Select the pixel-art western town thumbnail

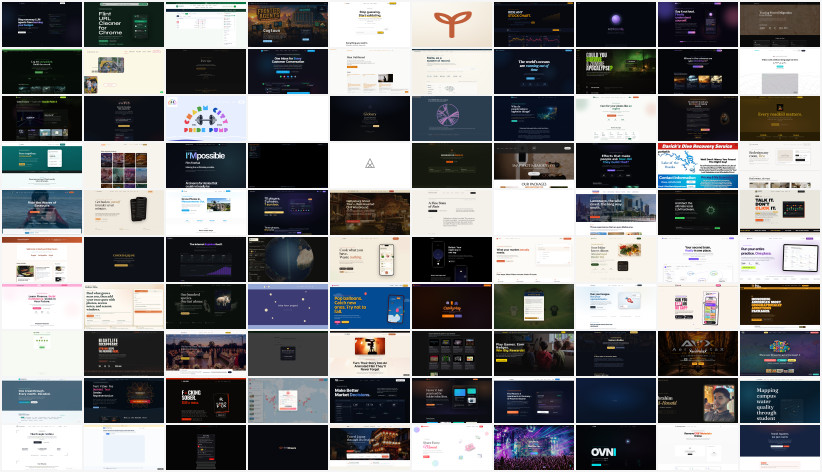[288, 24]
